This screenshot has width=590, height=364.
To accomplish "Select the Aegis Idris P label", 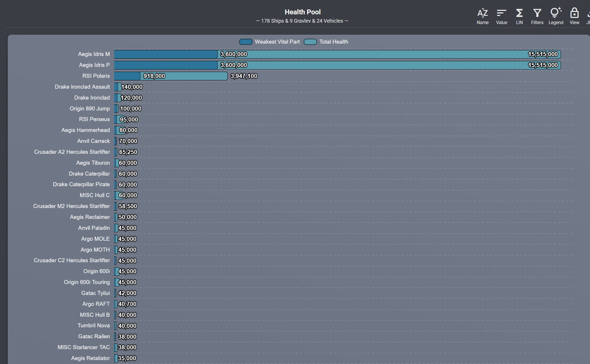I will tap(94, 65).
